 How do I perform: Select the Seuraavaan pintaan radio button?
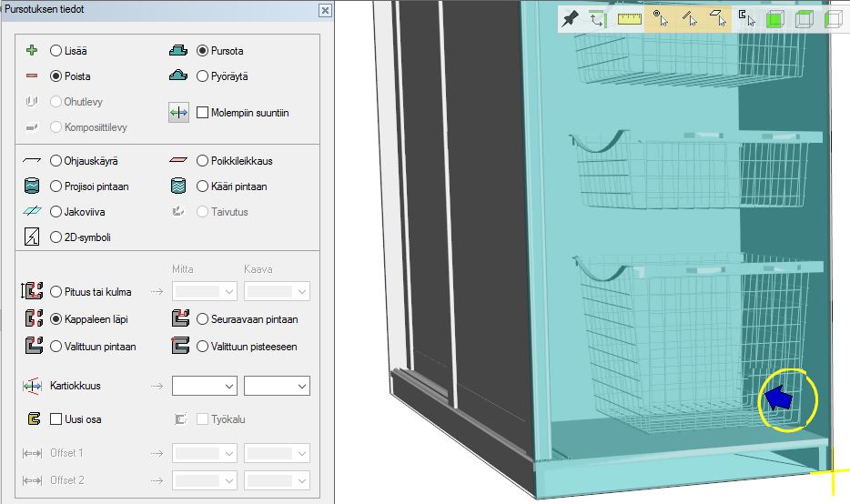202,319
